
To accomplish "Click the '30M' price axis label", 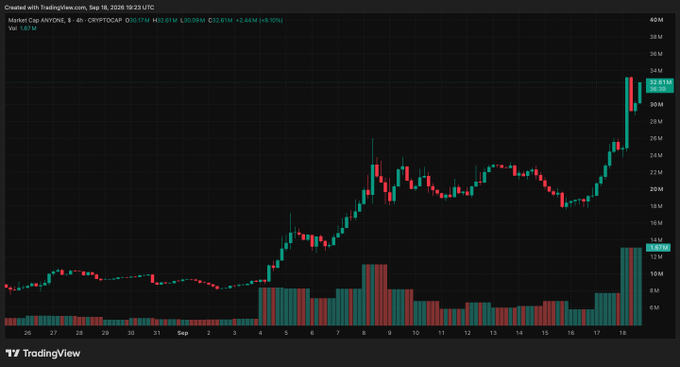I will pos(656,105).
